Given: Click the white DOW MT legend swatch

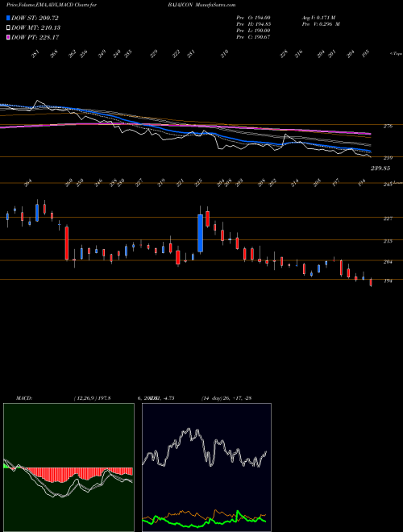Looking at the screenshot, I should [8, 27].
